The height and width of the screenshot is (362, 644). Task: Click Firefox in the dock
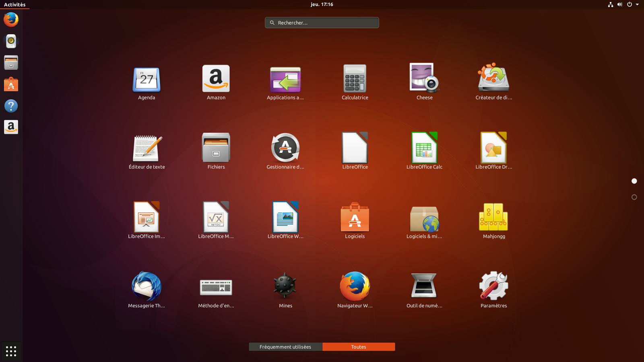click(x=11, y=19)
